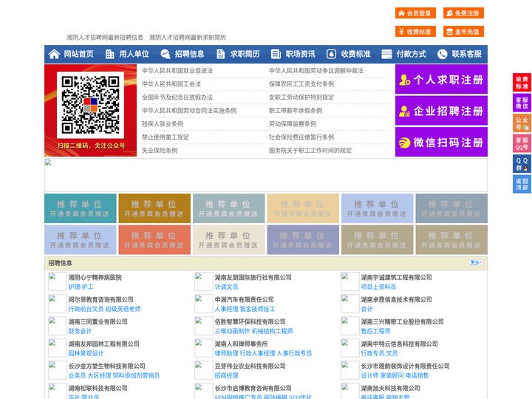Open 网站首页 navigation tab

[72, 54]
